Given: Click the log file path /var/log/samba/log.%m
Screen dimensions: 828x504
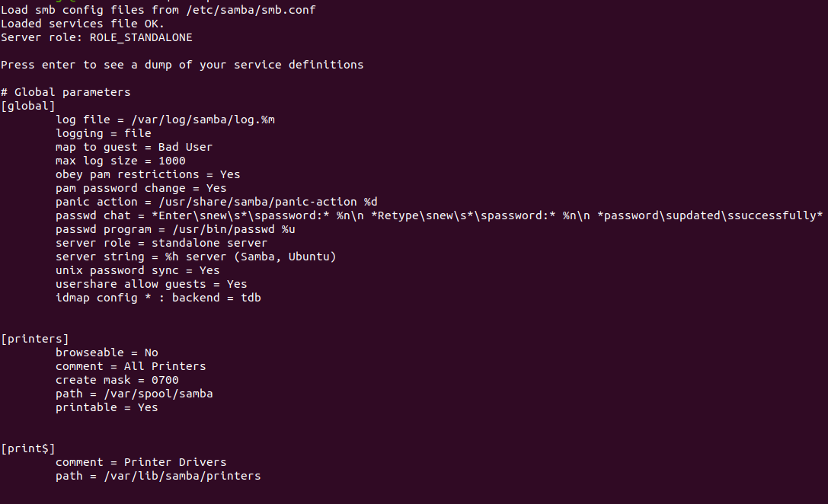Looking at the screenshot, I should click(203, 120).
